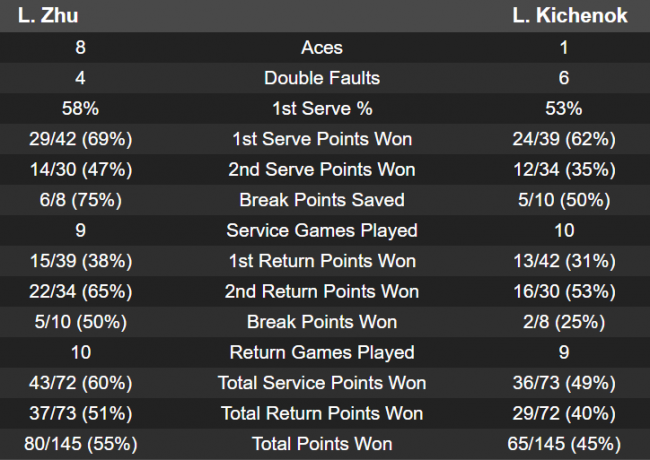Click the Double Faults row label
This screenshot has width=650, height=460.
[x=322, y=78]
